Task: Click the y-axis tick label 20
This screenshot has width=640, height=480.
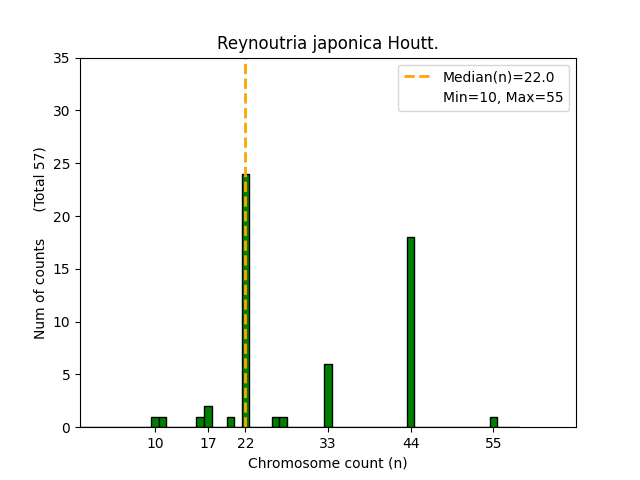Action: [63, 217]
